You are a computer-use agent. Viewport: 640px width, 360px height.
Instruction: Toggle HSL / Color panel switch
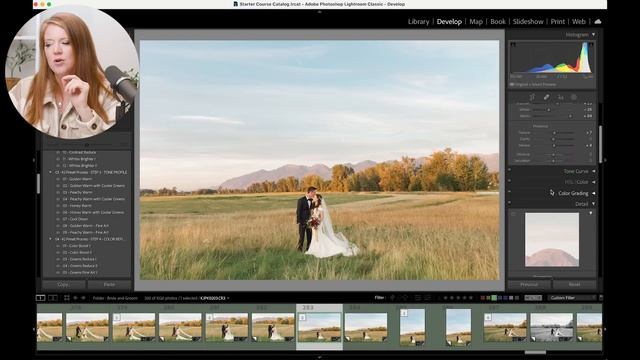coord(510,181)
